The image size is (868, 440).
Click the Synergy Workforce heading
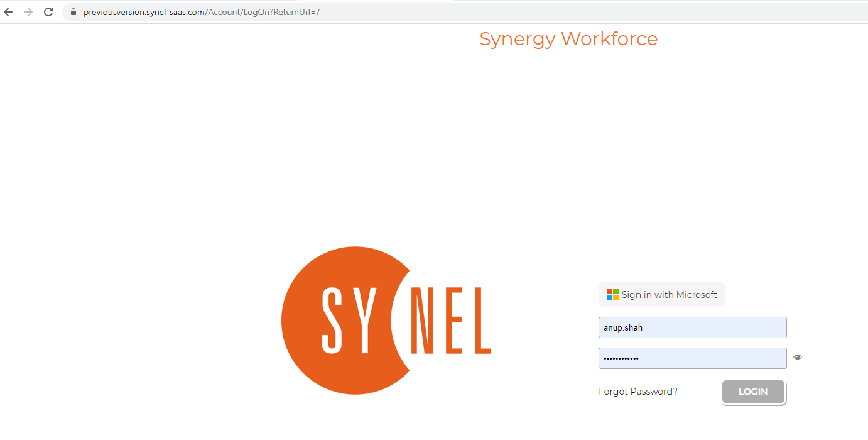click(x=568, y=39)
